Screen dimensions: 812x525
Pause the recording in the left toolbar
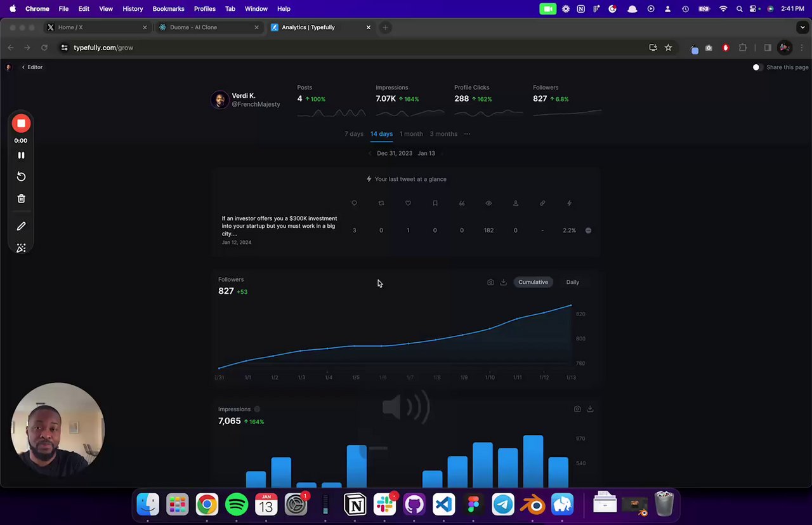pos(21,155)
